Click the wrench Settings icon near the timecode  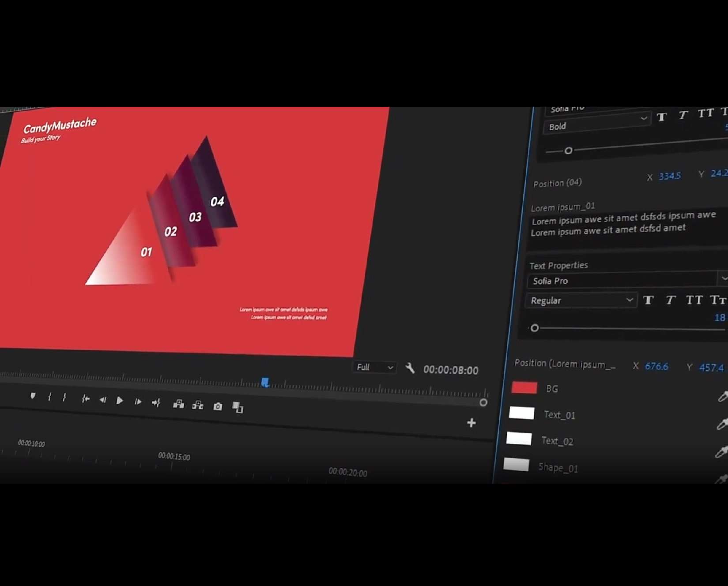click(410, 369)
